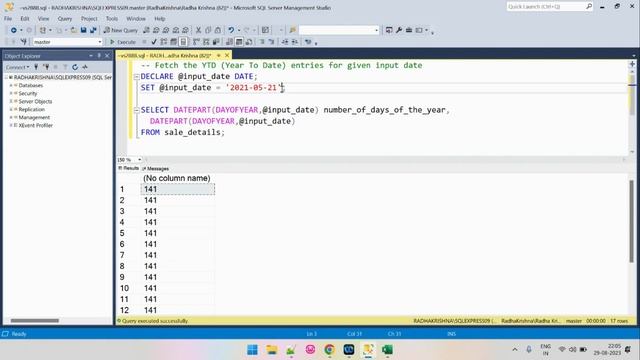Expand the Replication node
640x360 pixels.
[11, 109]
